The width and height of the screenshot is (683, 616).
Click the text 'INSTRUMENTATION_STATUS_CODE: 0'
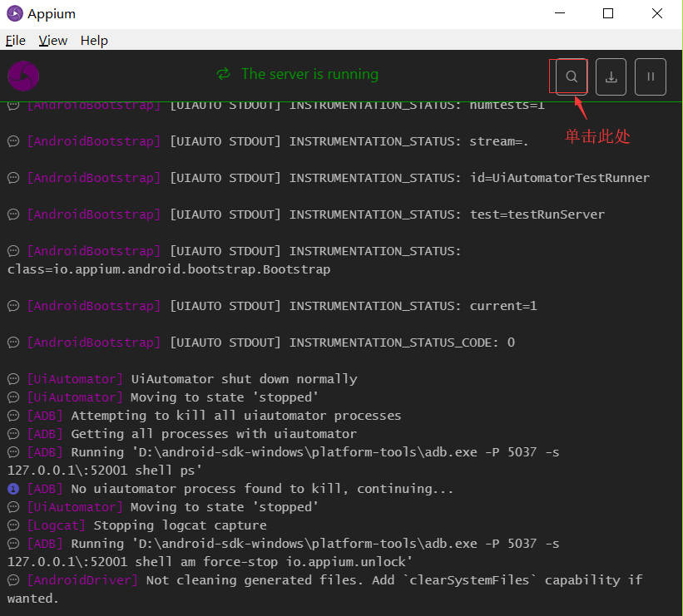(402, 342)
